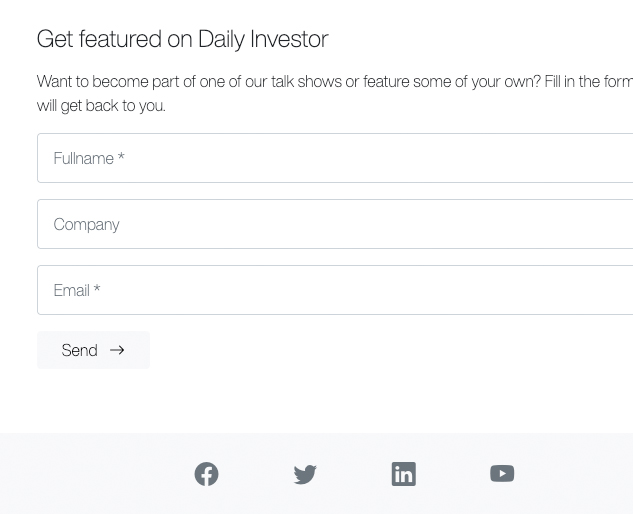
Task: Open the YouTube channel icon
Action: (502, 474)
